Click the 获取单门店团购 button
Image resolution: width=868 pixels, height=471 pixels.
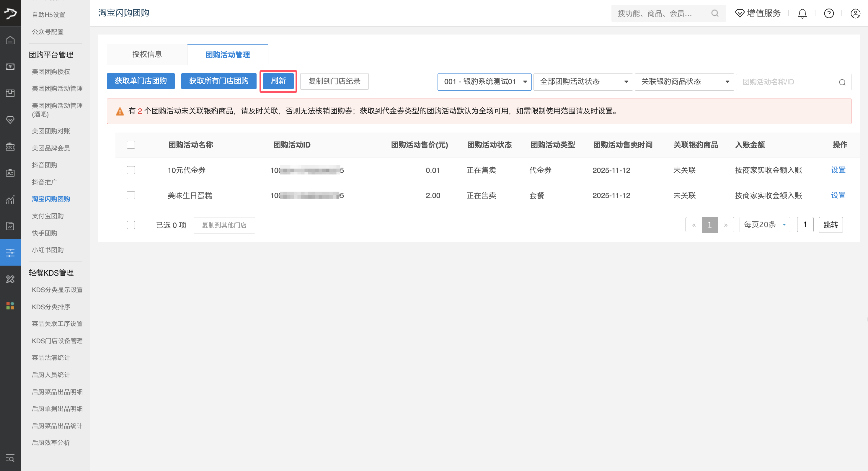(x=141, y=81)
